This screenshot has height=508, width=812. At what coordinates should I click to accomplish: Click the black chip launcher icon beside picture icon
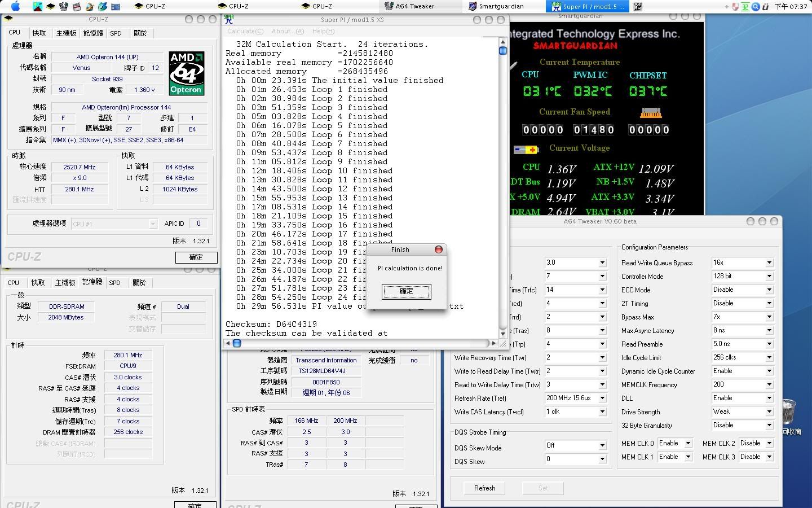51,7
